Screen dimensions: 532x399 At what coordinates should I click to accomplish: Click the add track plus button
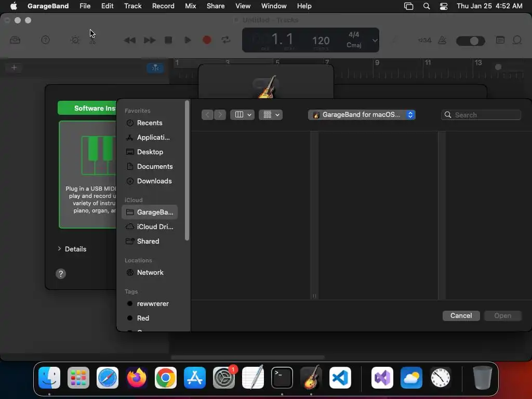[14, 68]
